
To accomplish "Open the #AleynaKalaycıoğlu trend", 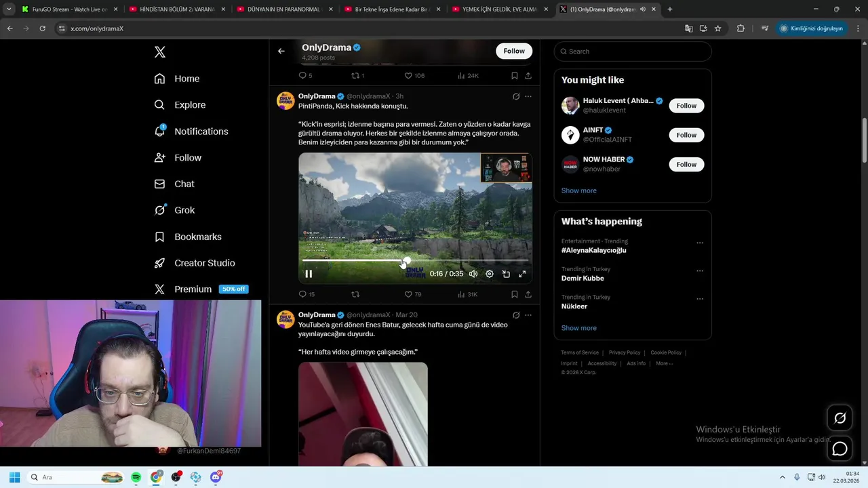I will pos(593,250).
